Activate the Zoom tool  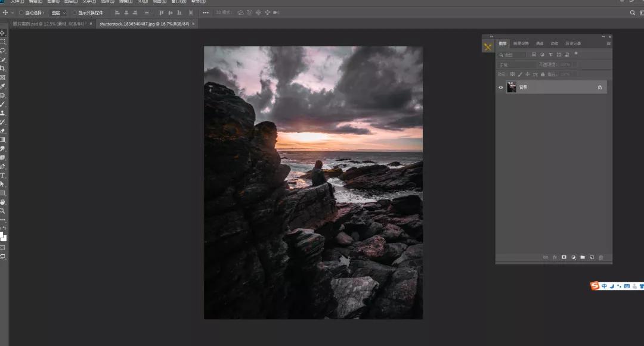[x=2, y=211]
